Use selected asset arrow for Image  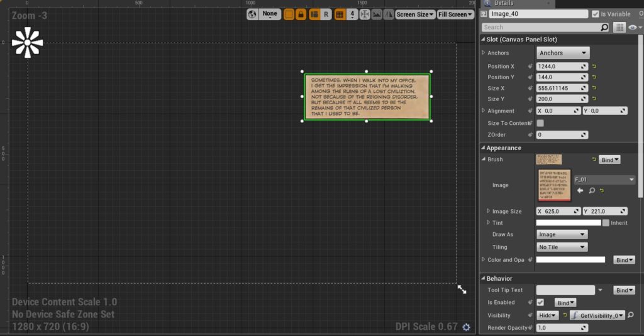(580, 190)
